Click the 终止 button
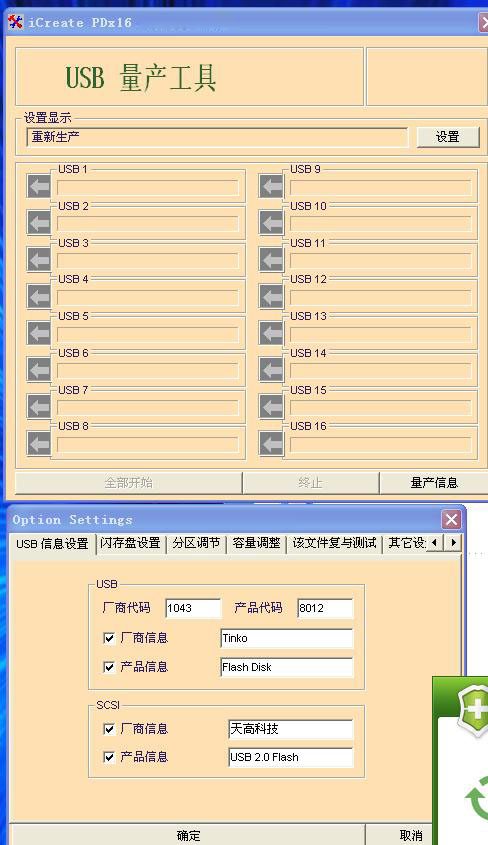Image resolution: width=488 pixels, height=845 pixels. (311, 482)
